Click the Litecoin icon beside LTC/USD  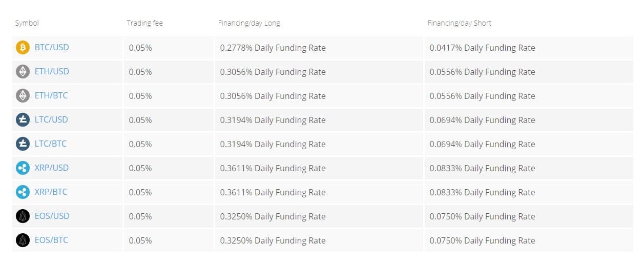[x=23, y=120]
